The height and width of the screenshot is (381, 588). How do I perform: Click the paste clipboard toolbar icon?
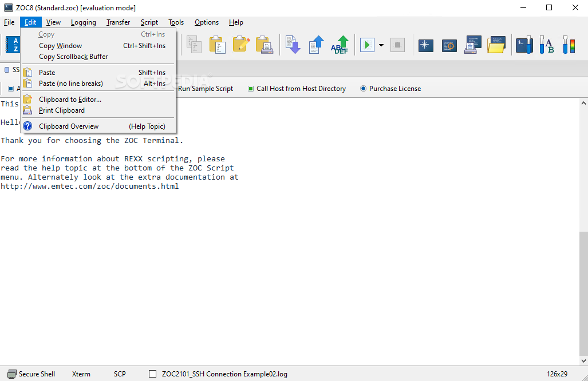pyautogui.click(x=218, y=45)
